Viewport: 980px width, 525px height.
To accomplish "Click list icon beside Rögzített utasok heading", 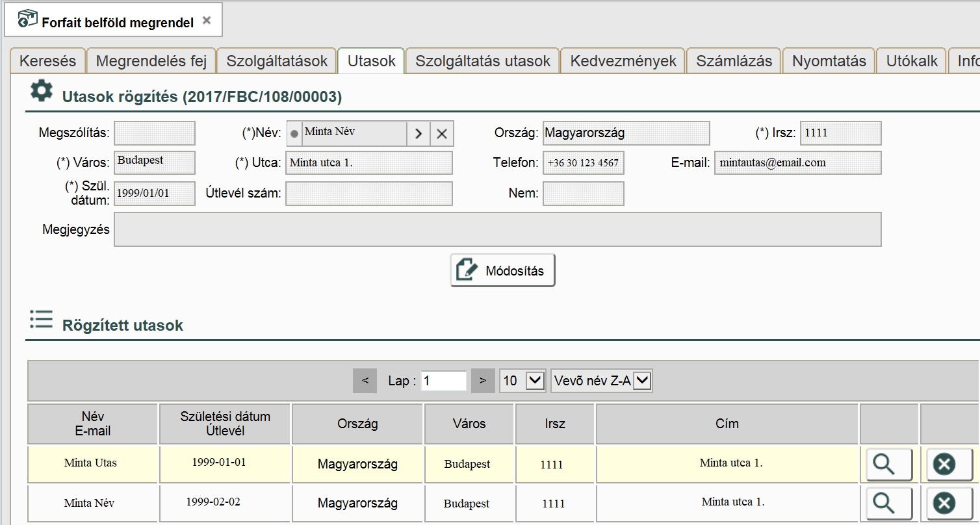I will (41, 320).
